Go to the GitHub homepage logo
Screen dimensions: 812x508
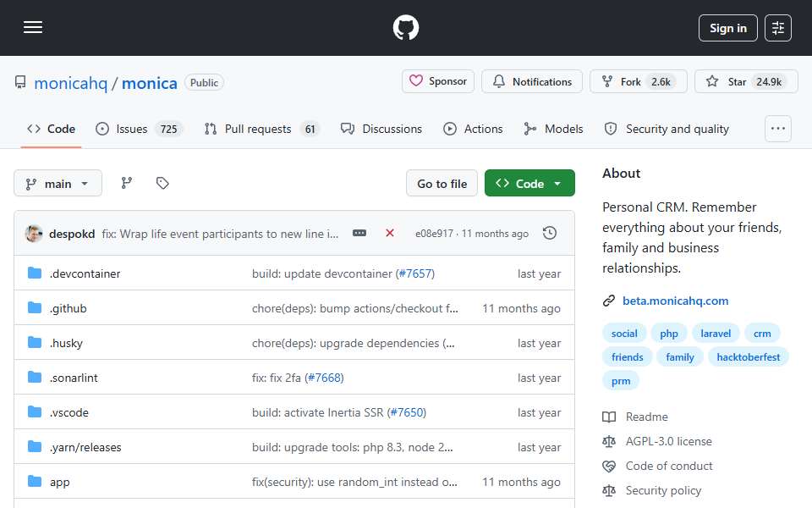coord(405,27)
